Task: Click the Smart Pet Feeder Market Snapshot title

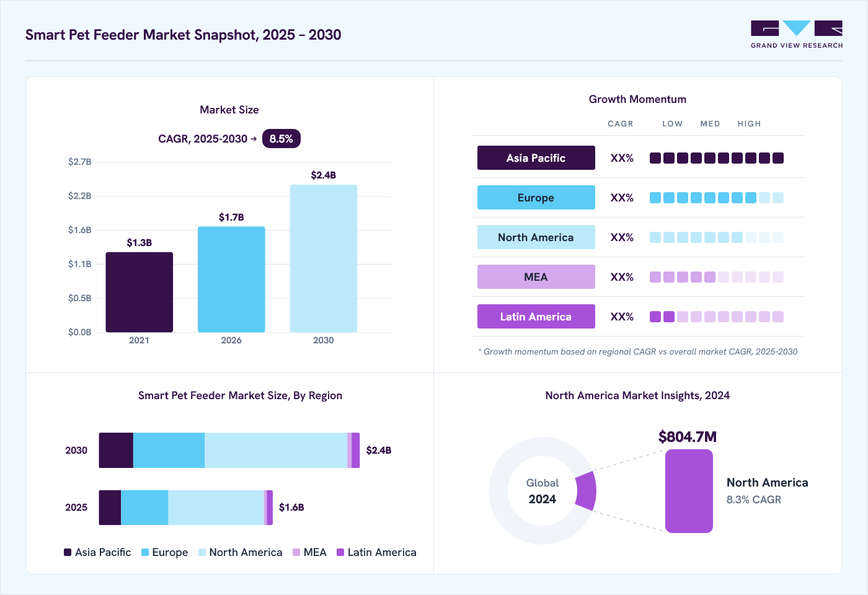Action: [x=184, y=35]
